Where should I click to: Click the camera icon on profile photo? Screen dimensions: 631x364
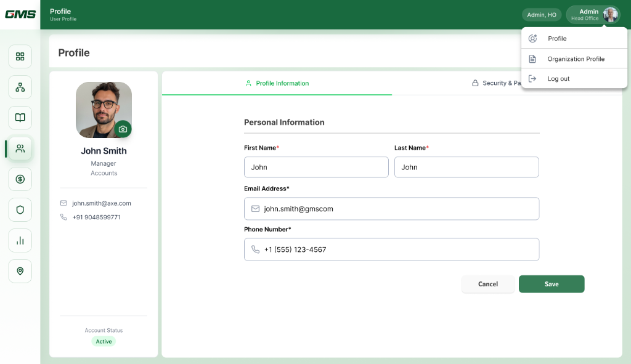click(x=123, y=129)
